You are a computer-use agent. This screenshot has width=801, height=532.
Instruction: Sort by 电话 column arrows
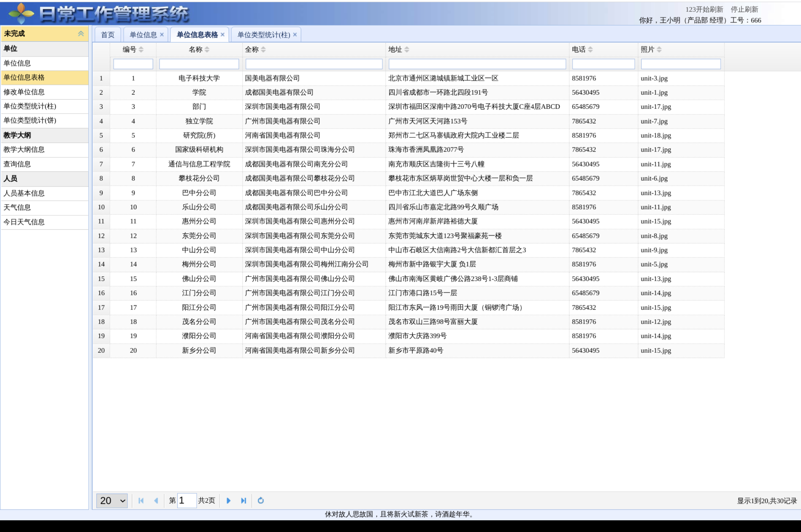coord(590,50)
